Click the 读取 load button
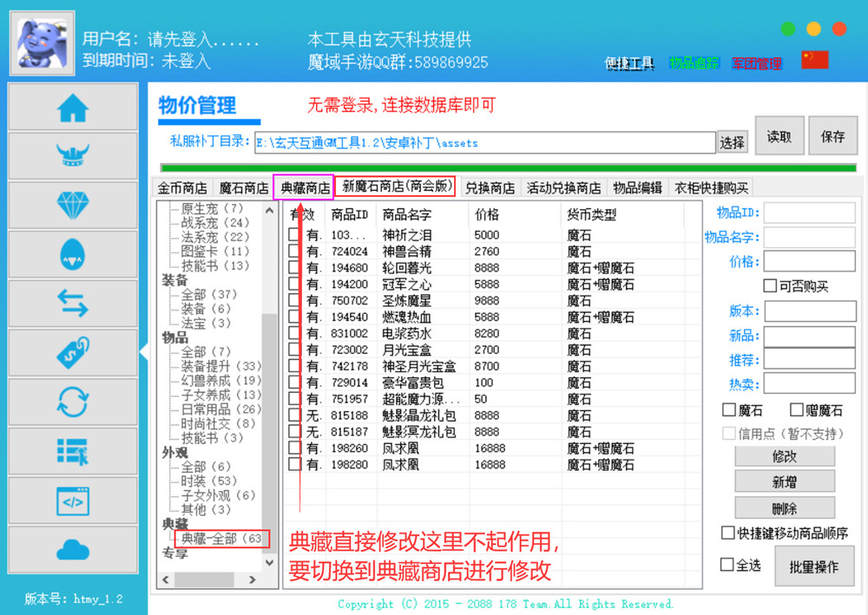The width and height of the screenshot is (868, 615). [779, 136]
